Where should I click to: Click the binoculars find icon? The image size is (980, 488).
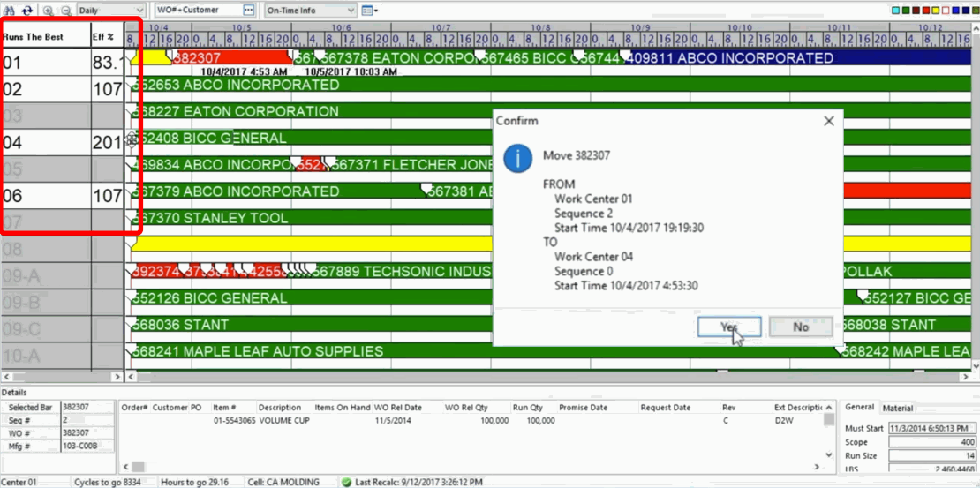[9, 10]
